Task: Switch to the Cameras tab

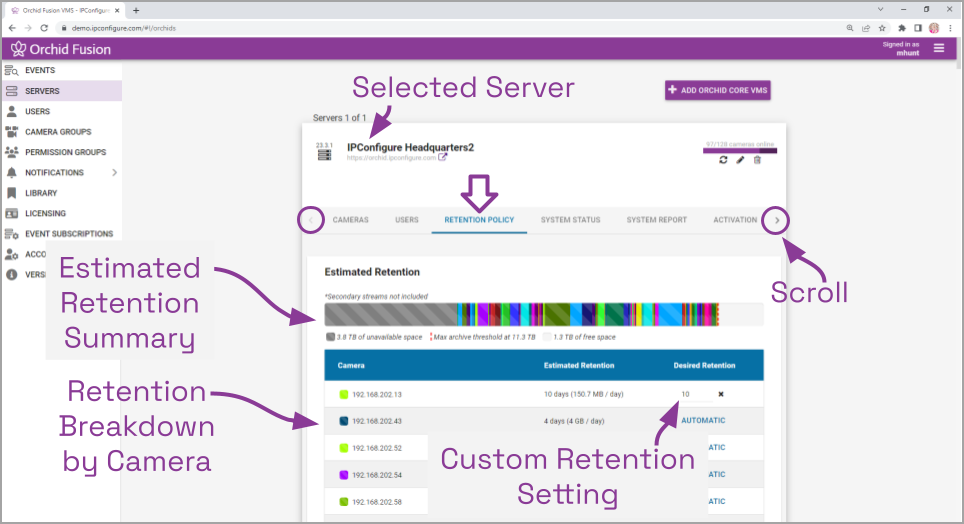Action: tap(350, 220)
